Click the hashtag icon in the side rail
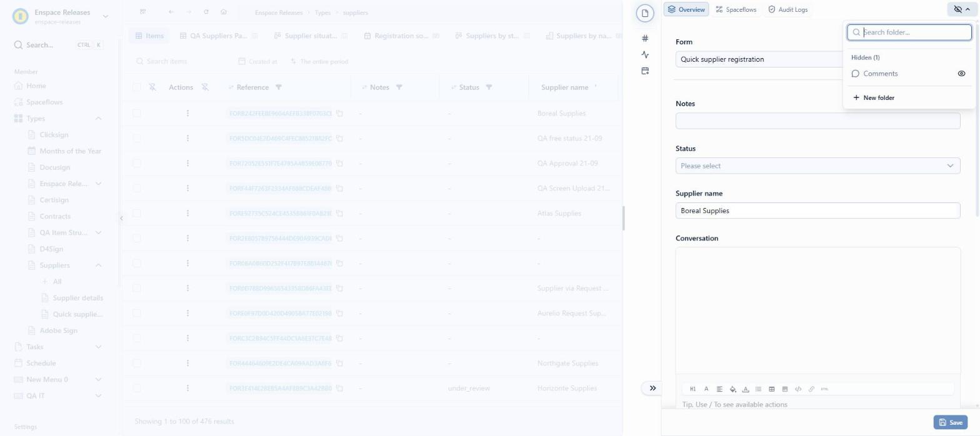This screenshot has height=436, width=980. (645, 38)
